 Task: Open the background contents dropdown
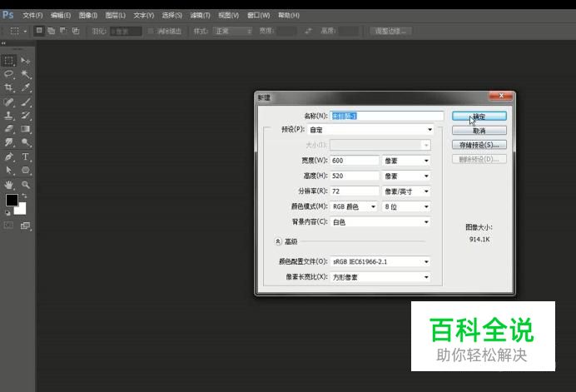pos(380,222)
